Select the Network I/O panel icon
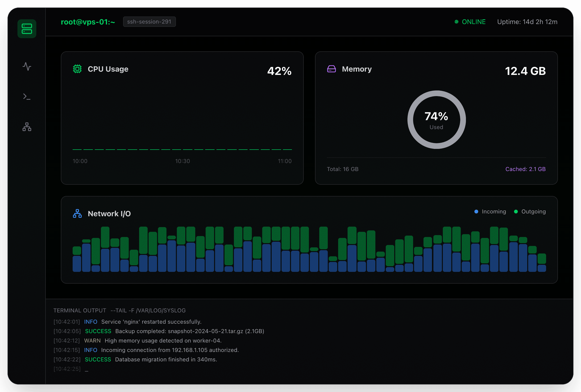581x392 pixels. (77, 213)
